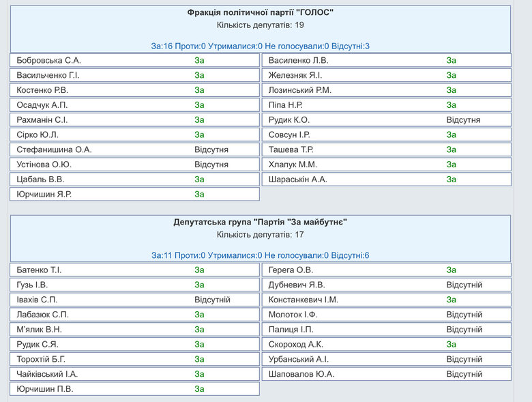Click the green 'За' vote for Констанкевич І.М.
Screen dimensions: 532x402
(452, 300)
